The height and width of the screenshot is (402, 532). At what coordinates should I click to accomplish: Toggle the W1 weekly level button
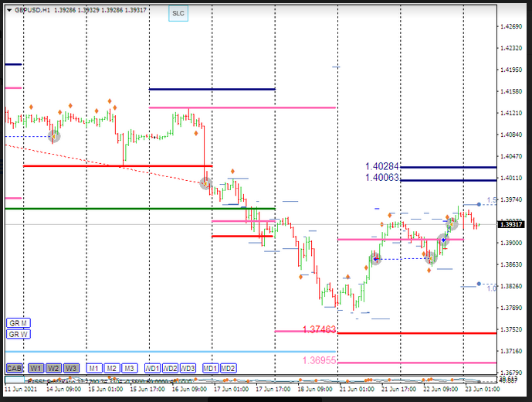tap(36, 368)
